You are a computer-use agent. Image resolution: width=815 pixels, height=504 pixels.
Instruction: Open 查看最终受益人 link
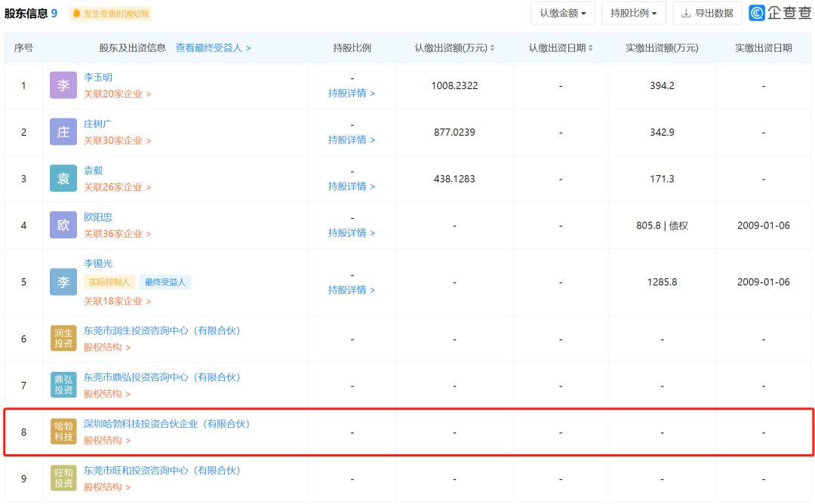tap(213, 48)
